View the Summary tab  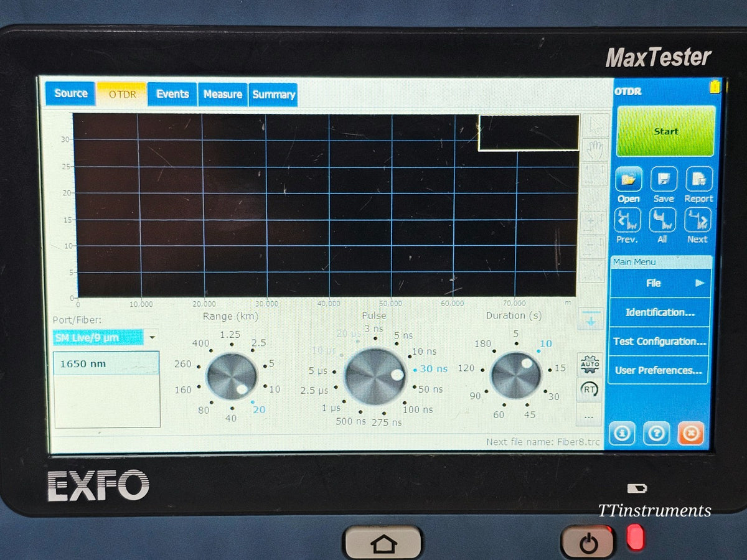273,95
